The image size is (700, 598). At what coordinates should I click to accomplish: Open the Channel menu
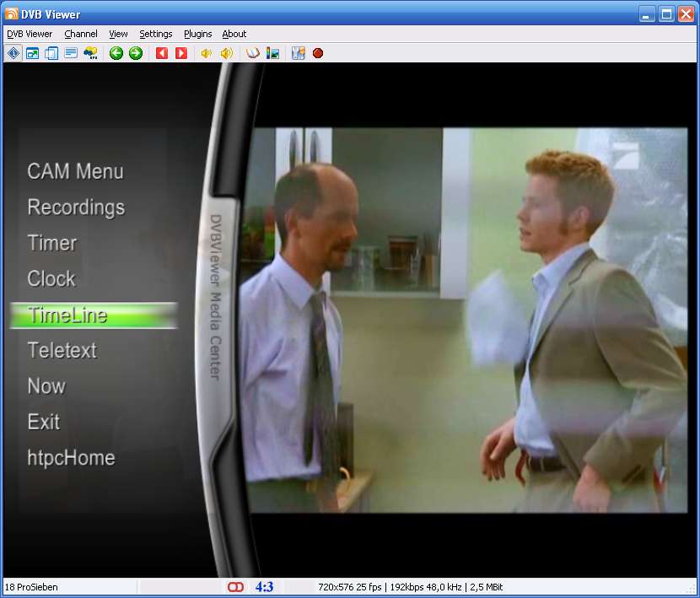(81, 34)
